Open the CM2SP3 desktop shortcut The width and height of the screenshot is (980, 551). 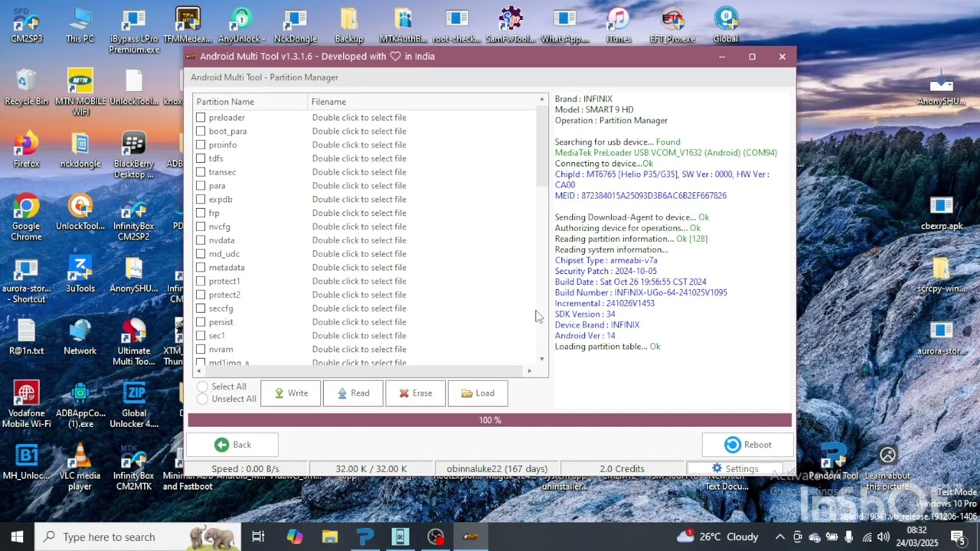click(x=26, y=25)
